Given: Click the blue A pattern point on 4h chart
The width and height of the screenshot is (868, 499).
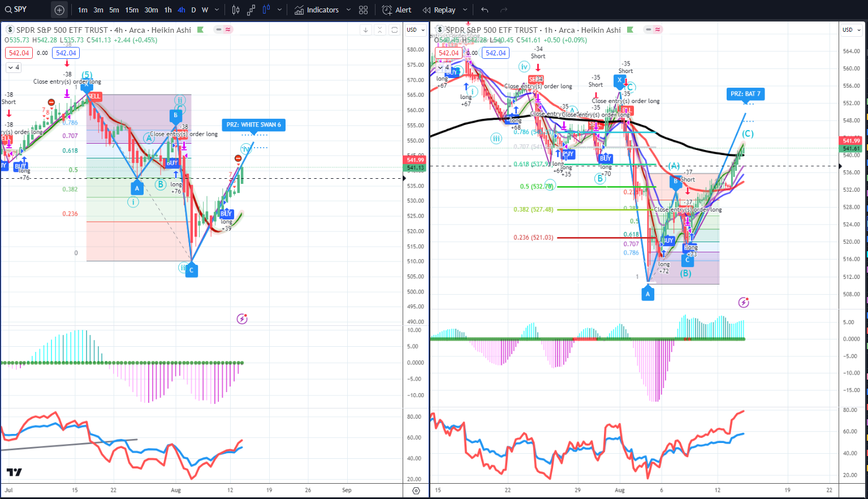Looking at the screenshot, I should click(137, 188).
